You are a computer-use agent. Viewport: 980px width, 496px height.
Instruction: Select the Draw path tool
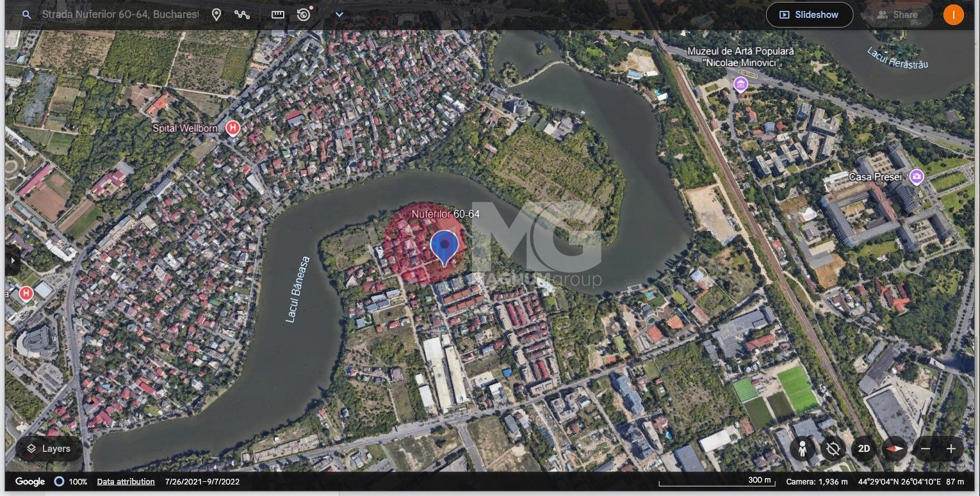(241, 15)
